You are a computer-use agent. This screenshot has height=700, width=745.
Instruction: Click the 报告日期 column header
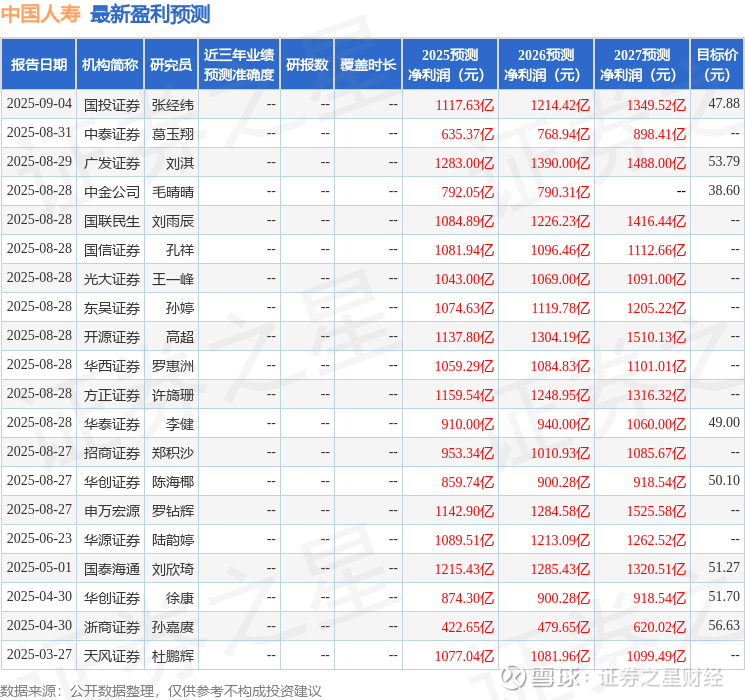[x=38, y=65]
